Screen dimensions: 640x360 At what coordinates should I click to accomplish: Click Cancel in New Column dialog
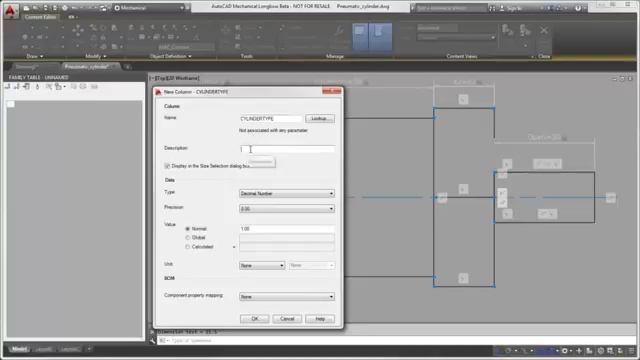[x=287, y=319]
